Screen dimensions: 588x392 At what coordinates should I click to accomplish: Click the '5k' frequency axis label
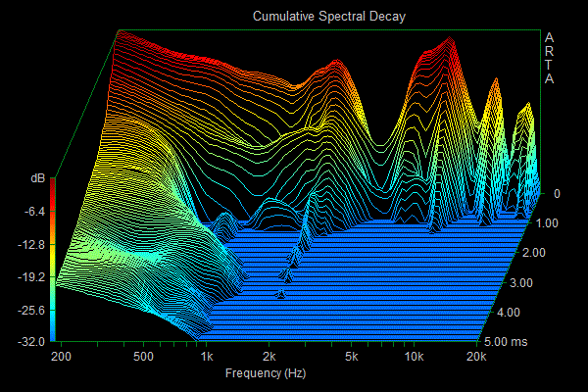point(351,357)
